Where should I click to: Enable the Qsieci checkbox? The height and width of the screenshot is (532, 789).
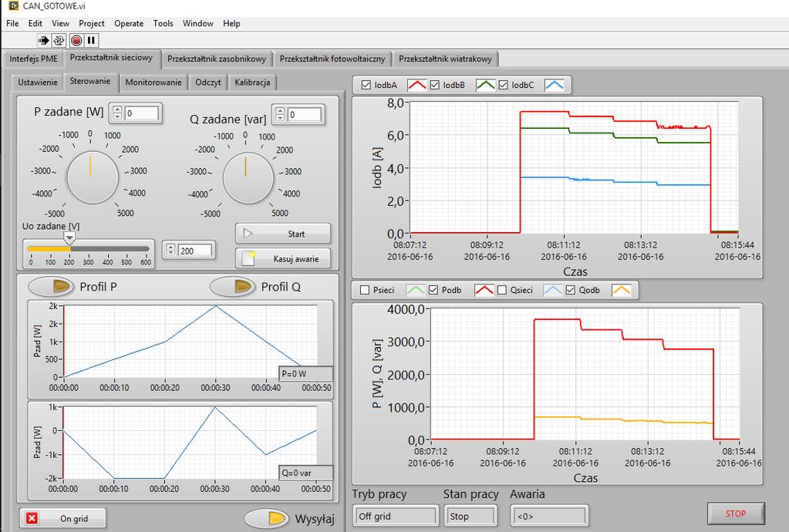point(501,290)
